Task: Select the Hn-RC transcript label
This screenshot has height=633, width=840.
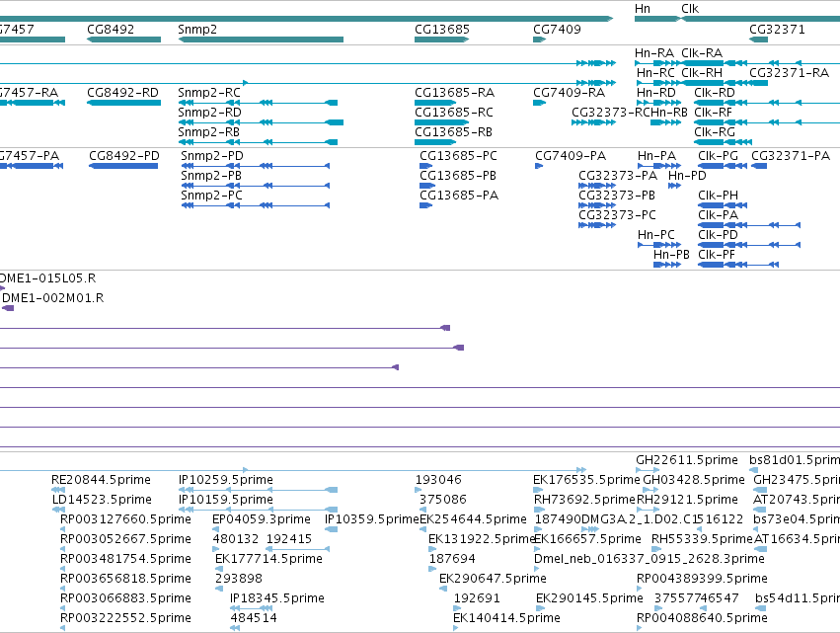Action: tap(655, 72)
